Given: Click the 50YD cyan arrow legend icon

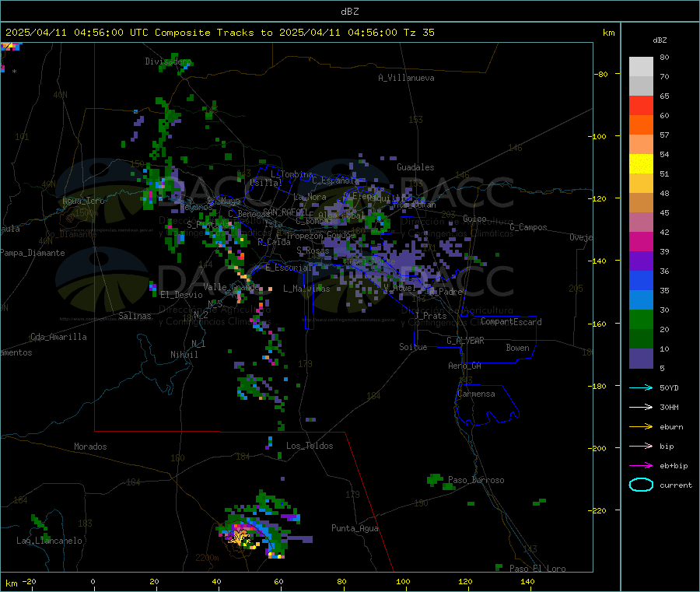Looking at the screenshot, I should pos(641,387).
